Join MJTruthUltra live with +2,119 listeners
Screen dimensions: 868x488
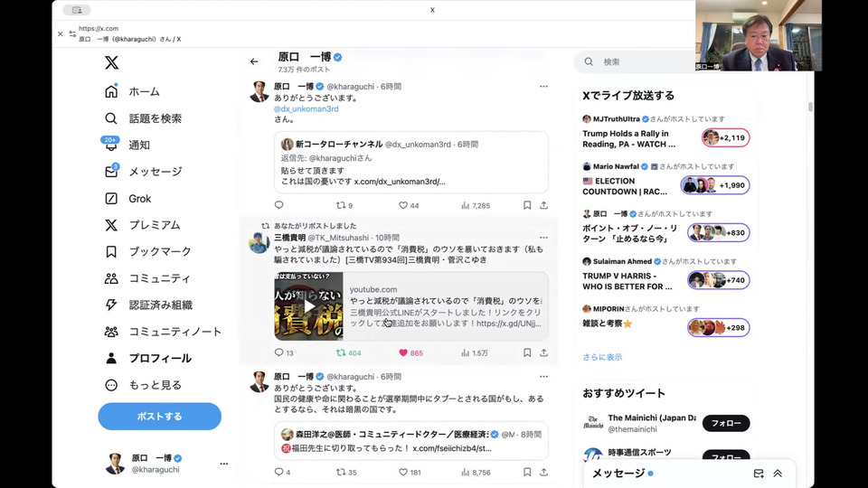click(726, 137)
